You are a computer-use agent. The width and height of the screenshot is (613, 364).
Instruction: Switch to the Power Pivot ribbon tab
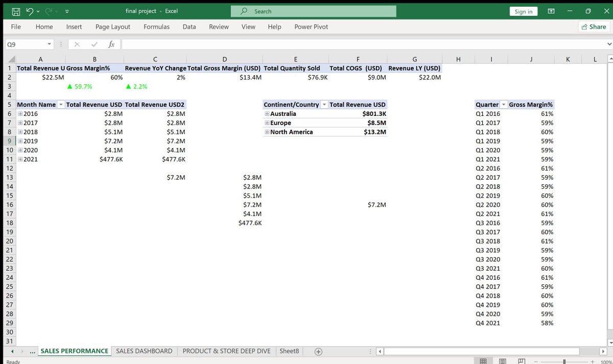click(311, 27)
